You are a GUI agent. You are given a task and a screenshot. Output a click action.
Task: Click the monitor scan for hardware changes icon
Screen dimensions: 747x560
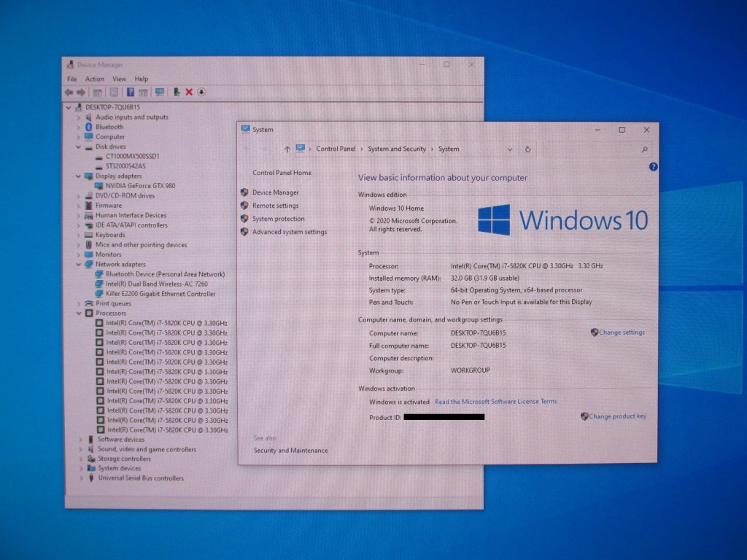[x=160, y=93]
